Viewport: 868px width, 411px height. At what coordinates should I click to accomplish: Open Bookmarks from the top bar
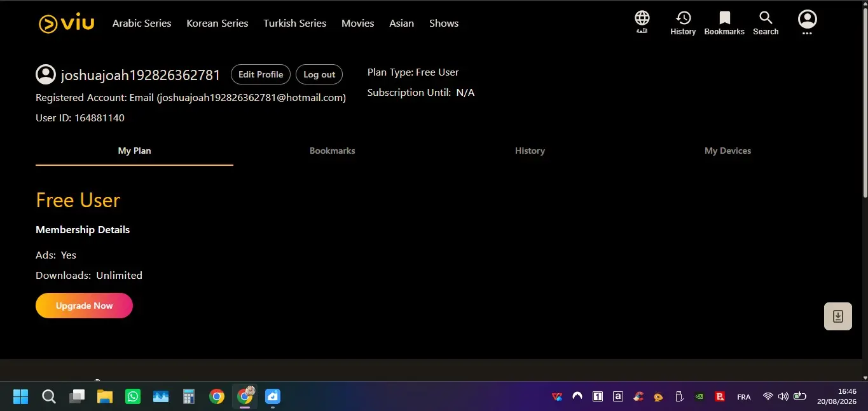724,23
